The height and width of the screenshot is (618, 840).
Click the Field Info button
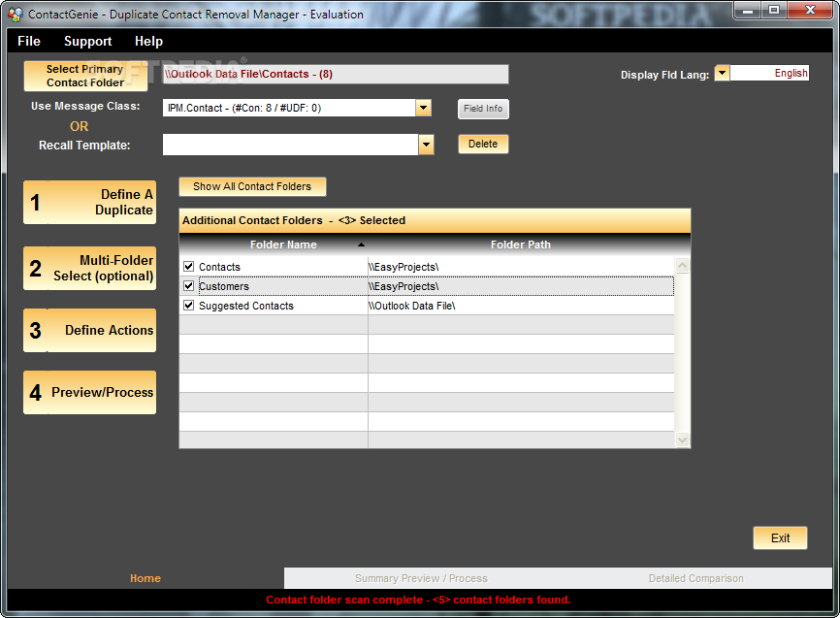(483, 109)
